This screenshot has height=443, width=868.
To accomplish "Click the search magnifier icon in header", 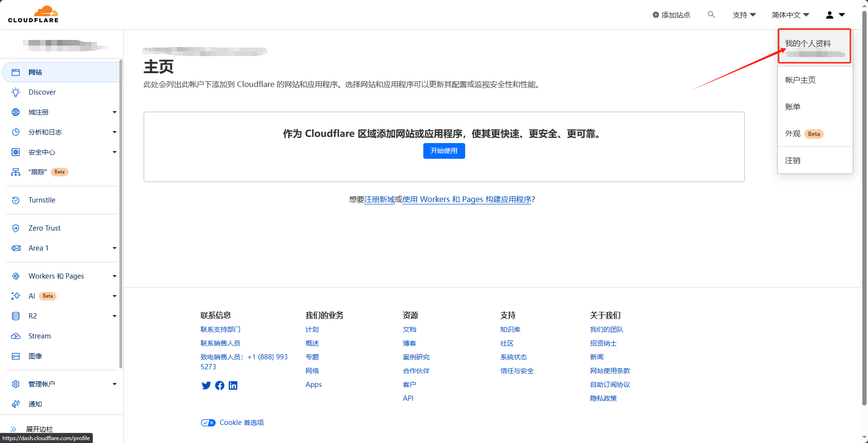I will pos(712,15).
